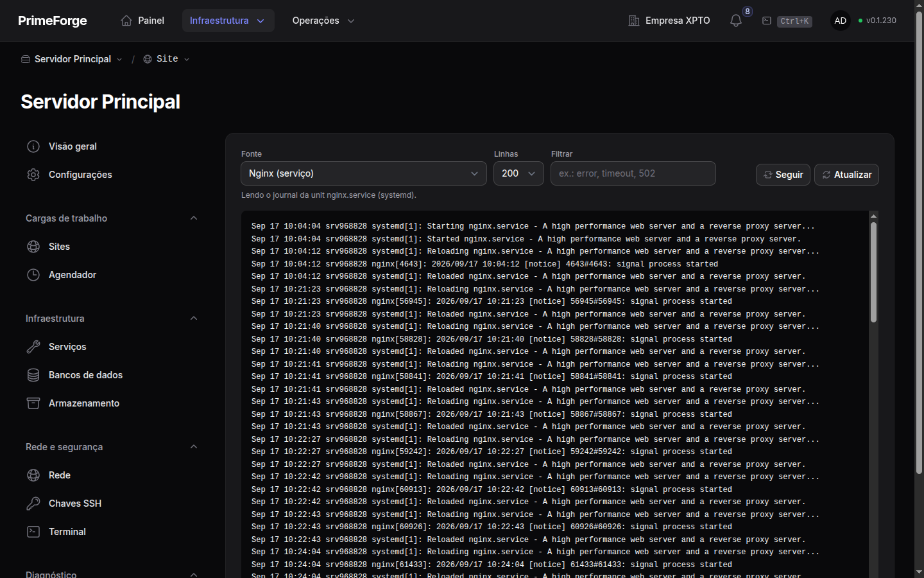This screenshot has width=924, height=578.
Task: Click the Agendador clock icon
Action: coord(33,275)
